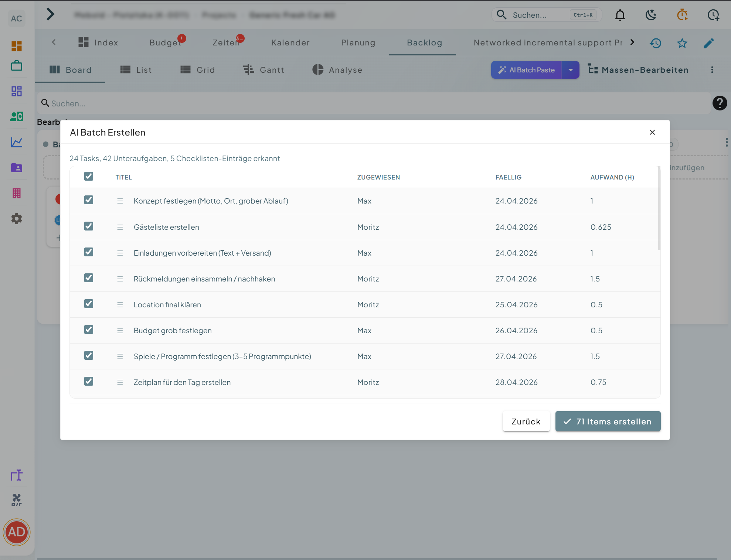Close the AI Batch Erstellen dialog
Image resolution: width=731 pixels, height=560 pixels.
(652, 132)
